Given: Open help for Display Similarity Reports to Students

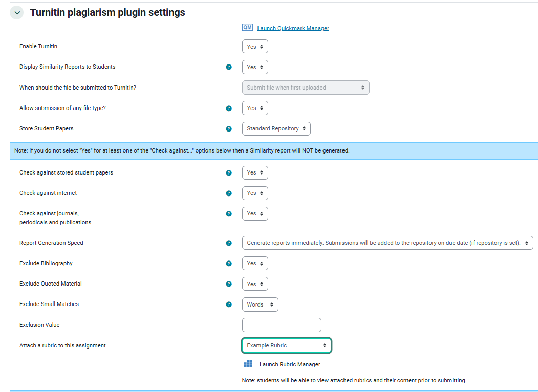Looking at the screenshot, I should [x=229, y=67].
